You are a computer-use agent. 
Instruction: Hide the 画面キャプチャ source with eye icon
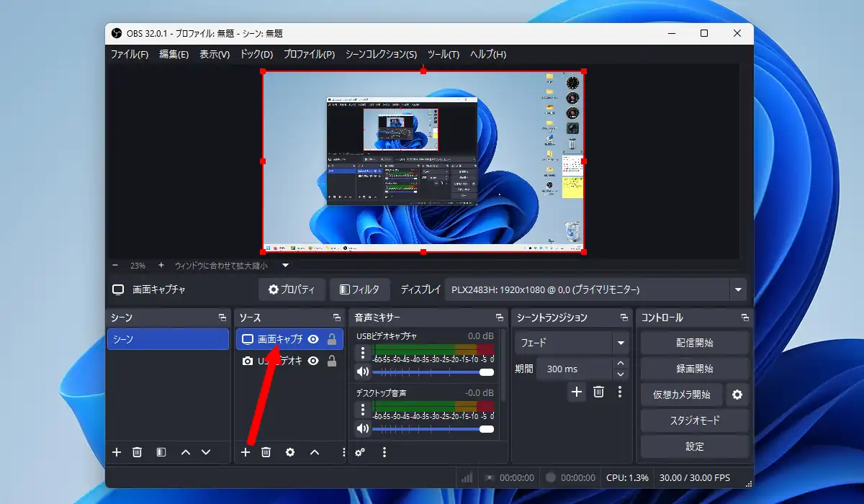(x=313, y=339)
